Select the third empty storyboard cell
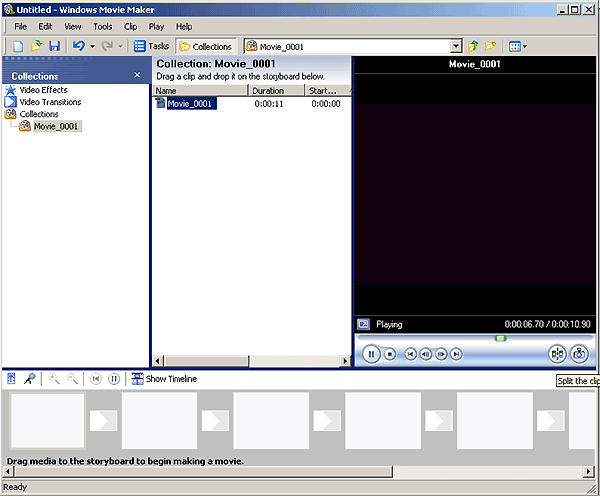 pos(271,420)
